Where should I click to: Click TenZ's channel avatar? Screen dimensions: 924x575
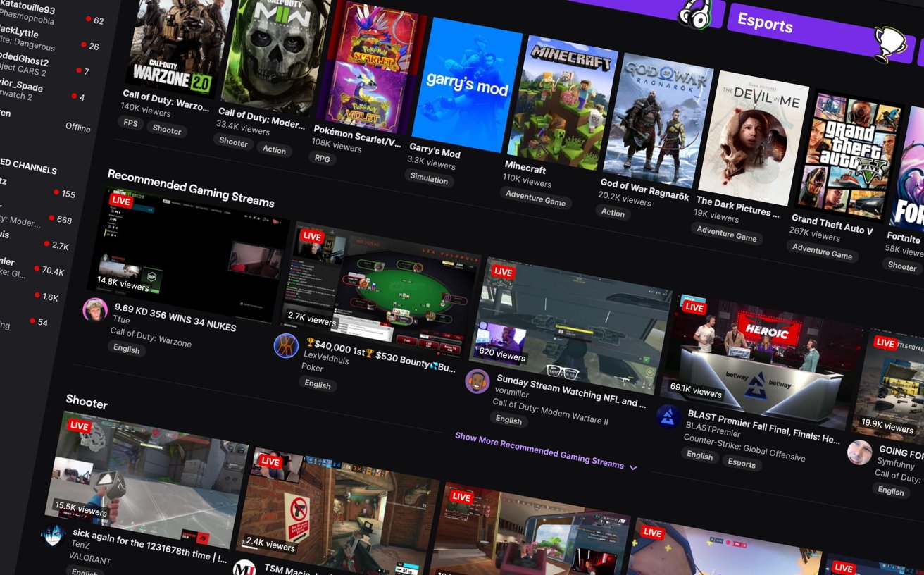[53, 536]
